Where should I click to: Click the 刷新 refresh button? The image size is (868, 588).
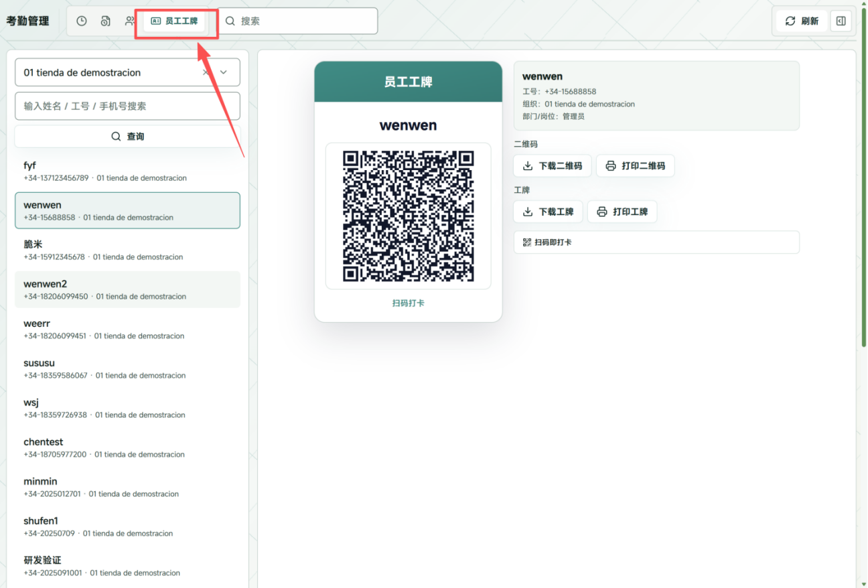[x=802, y=21]
